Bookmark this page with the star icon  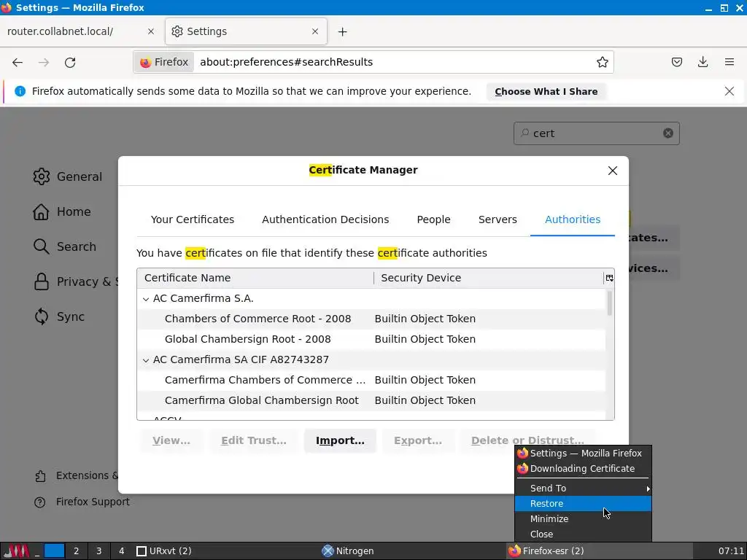(x=602, y=63)
